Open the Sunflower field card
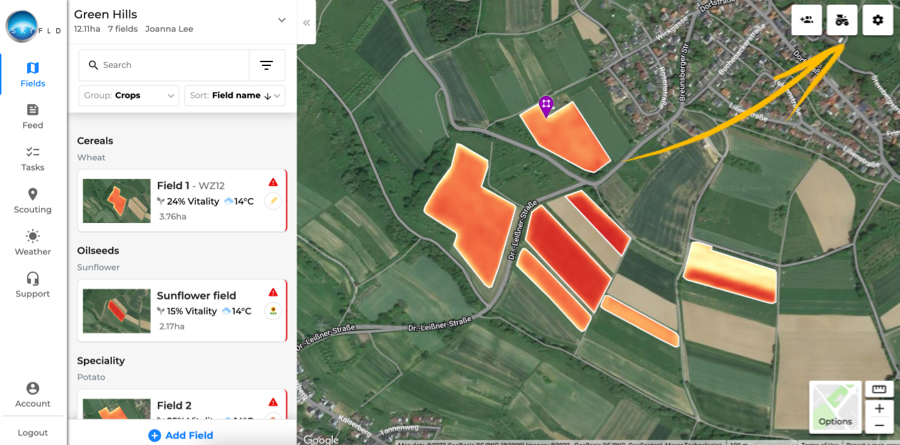The width and height of the screenshot is (900, 445). [x=182, y=311]
